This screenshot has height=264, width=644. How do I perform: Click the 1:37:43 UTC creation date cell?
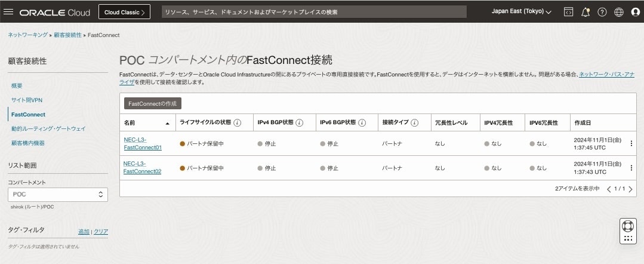(x=597, y=168)
